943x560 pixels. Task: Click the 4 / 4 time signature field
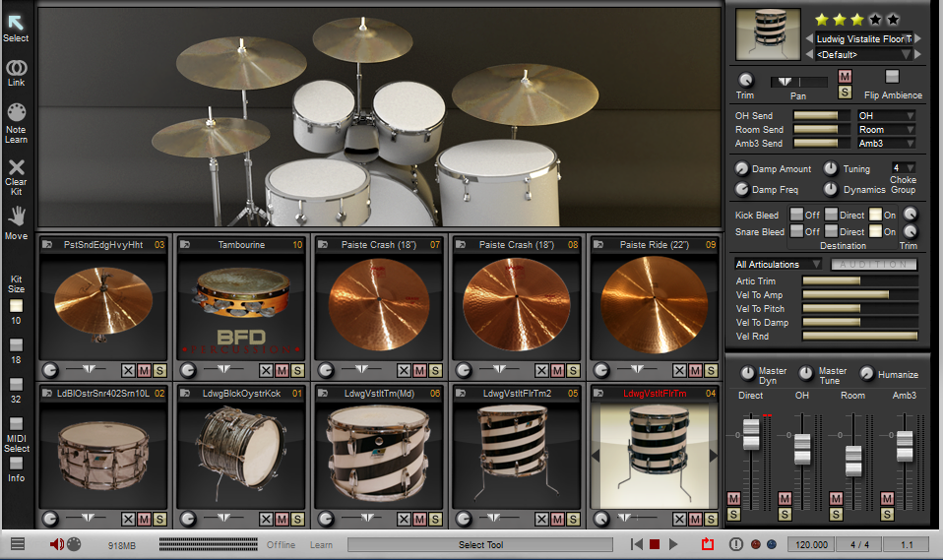(x=859, y=544)
